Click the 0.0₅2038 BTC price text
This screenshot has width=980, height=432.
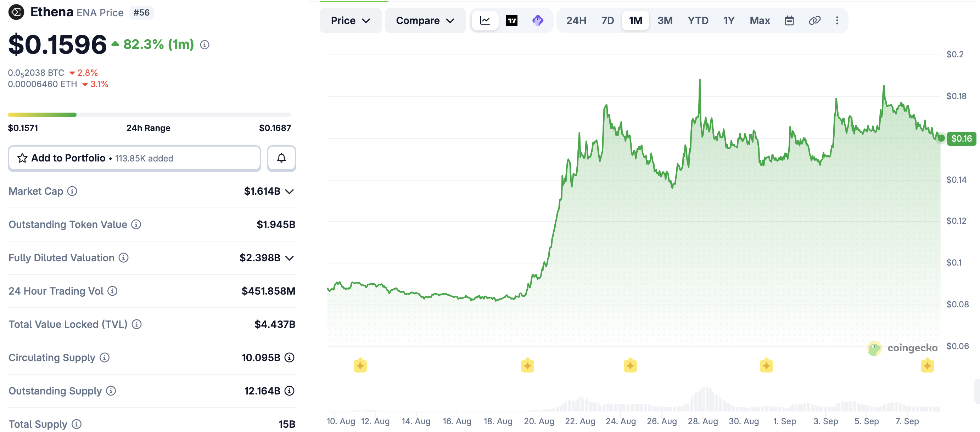tap(36, 73)
